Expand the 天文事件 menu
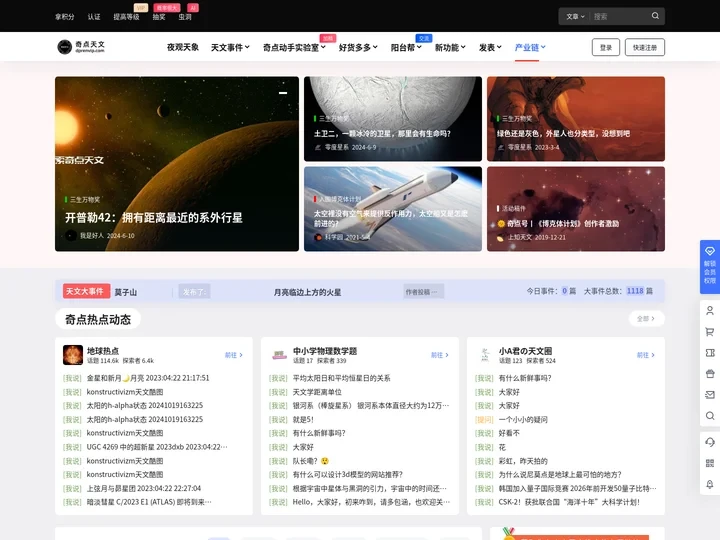This screenshot has width=720, height=540. coord(230,47)
